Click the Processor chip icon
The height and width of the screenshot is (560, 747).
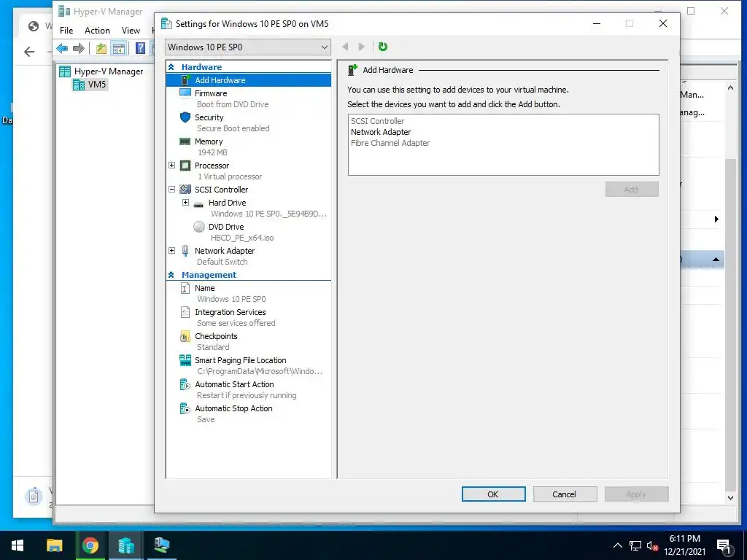coord(185,166)
